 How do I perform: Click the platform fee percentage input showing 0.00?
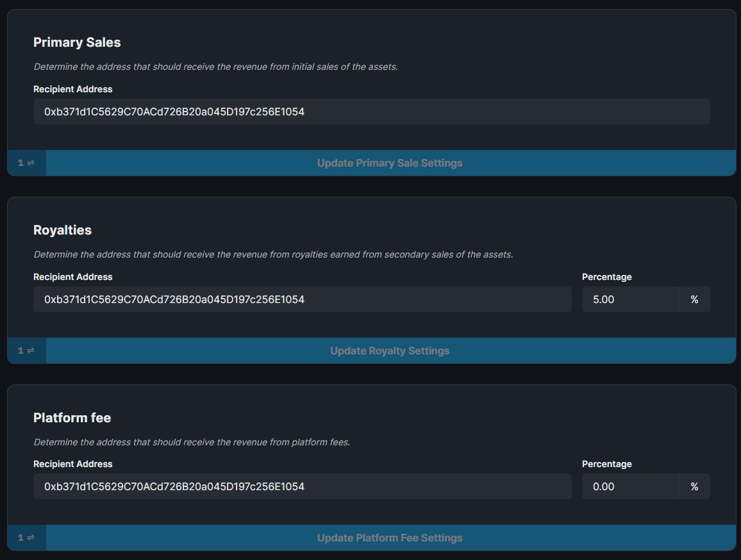(x=630, y=486)
